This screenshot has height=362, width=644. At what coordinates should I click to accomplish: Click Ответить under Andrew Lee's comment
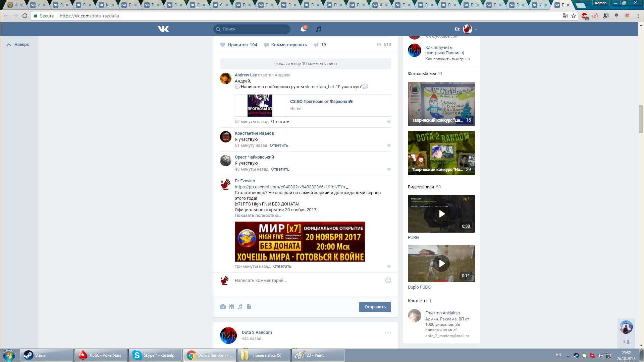pos(280,122)
